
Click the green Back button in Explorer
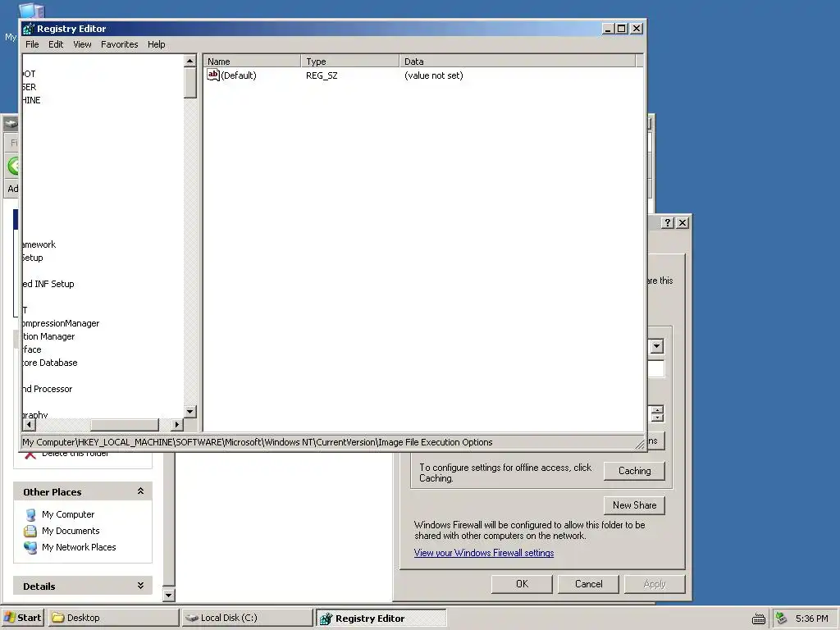(13, 166)
